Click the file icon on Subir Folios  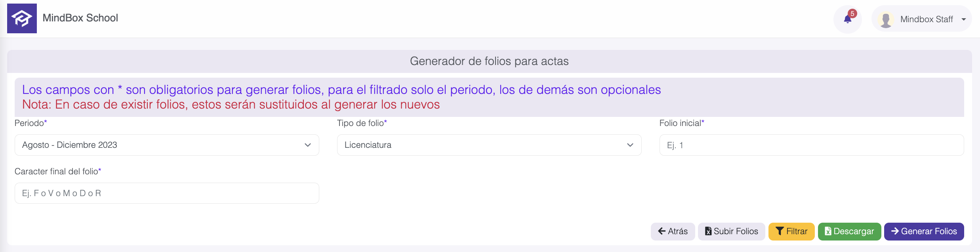pos(708,231)
